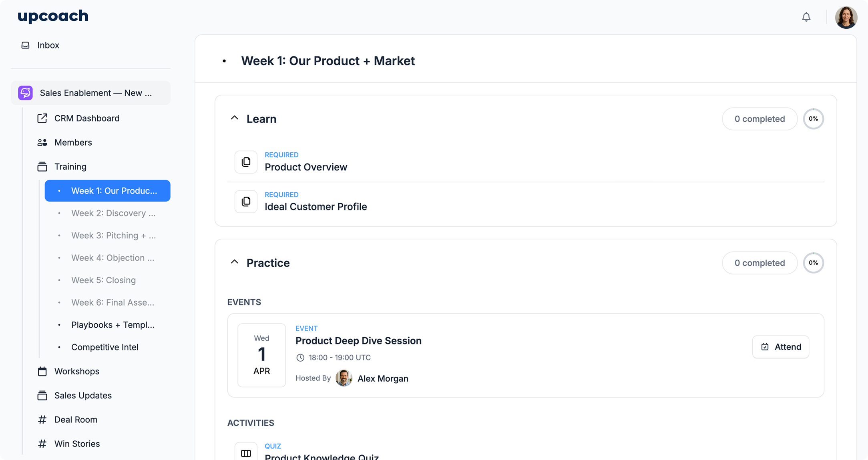Select Week 5: Closing in sidebar
868x460 pixels.
(x=103, y=280)
